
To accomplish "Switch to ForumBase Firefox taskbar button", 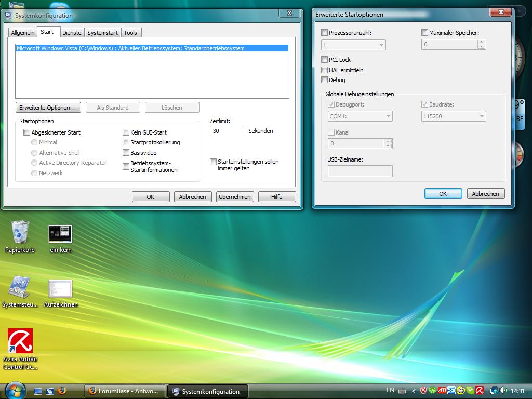I will pos(124,391).
